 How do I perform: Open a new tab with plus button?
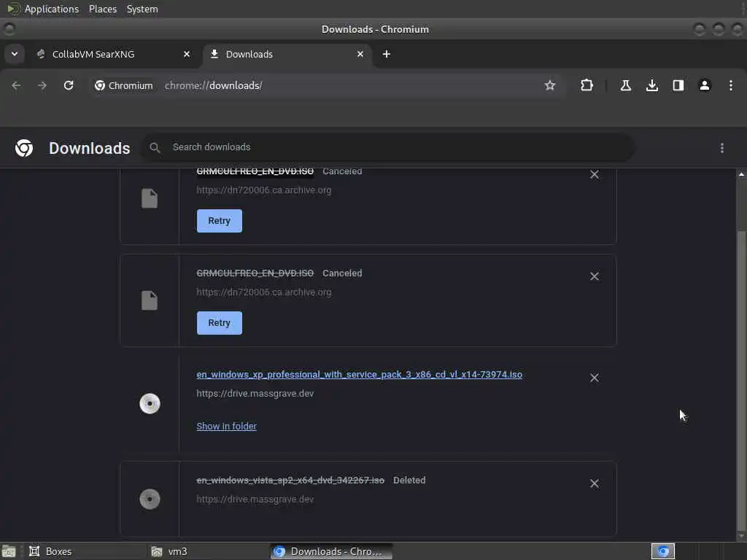click(x=387, y=54)
